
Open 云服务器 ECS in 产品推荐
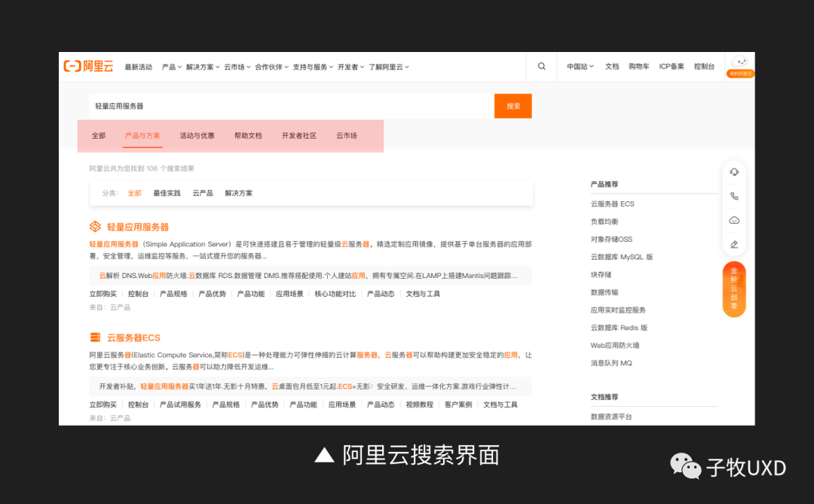[x=612, y=204]
